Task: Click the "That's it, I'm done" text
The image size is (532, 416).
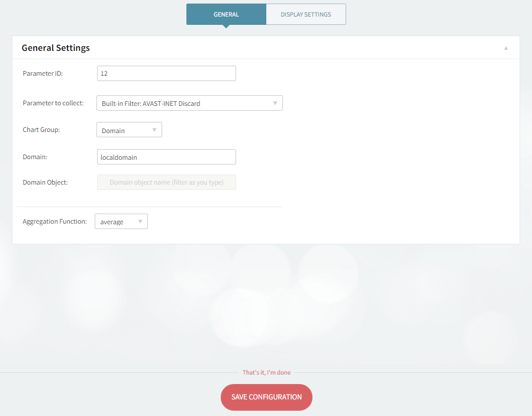Action: [266, 373]
